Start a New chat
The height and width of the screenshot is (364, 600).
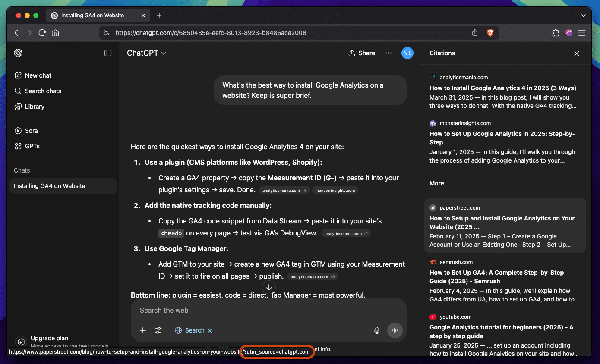point(63,75)
